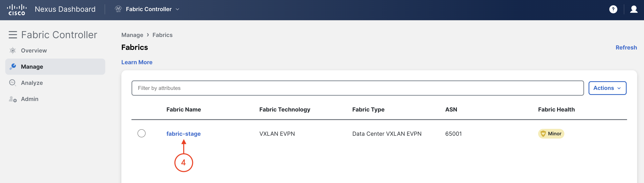Go to Admin menu item
This screenshot has height=183, width=644.
pyautogui.click(x=29, y=99)
